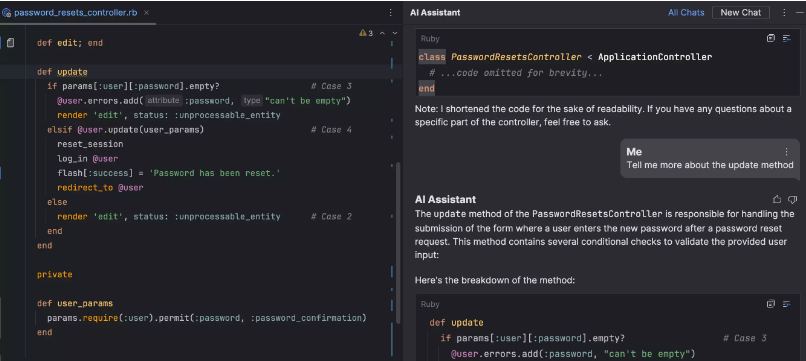
Task: Click the params.require(:user).permit line
Action: pos(207,318)
